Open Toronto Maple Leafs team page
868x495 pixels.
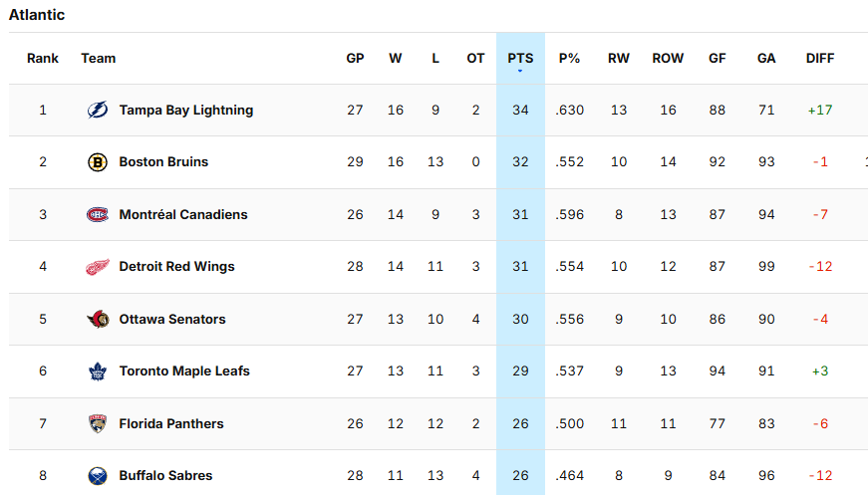pyautogui.click(x=184, y=371)
